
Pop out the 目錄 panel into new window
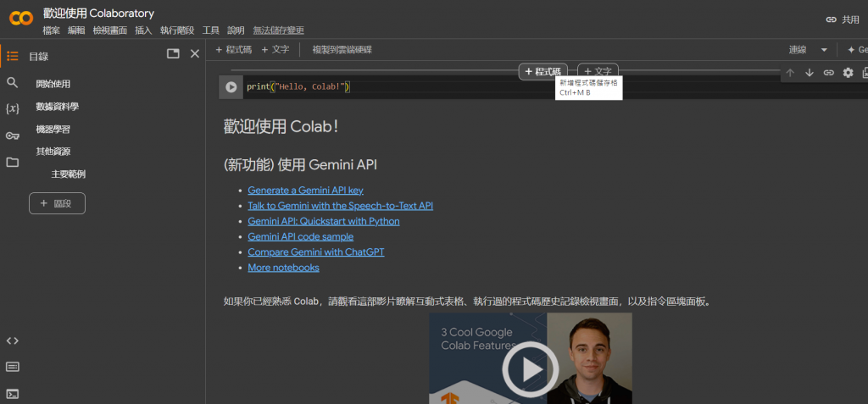173,53
